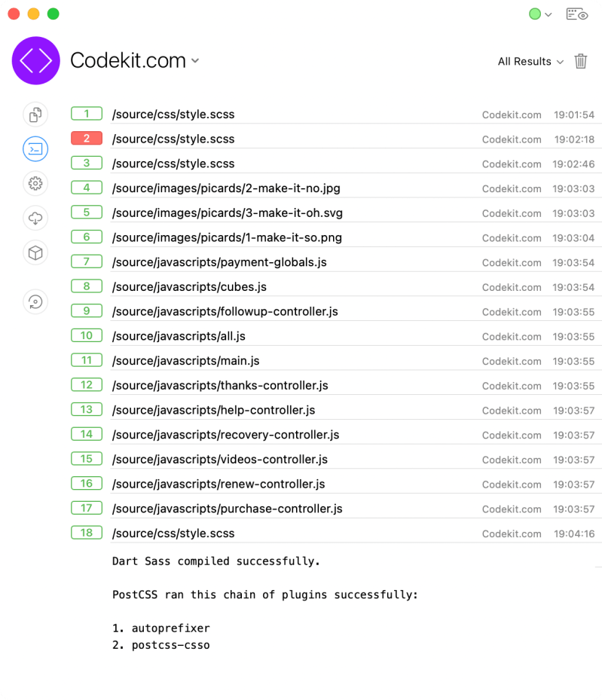
Task: Select log entry number 1 badge
Action: click(87, 114)
